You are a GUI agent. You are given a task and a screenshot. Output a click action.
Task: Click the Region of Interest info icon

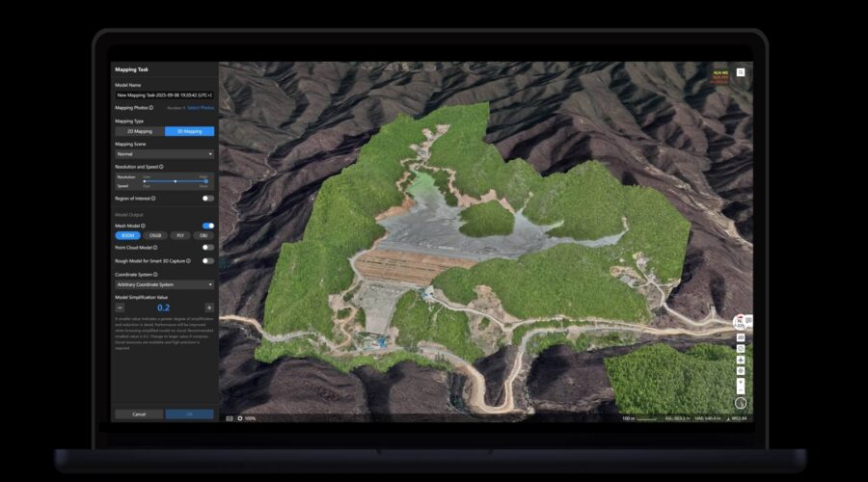tap(153, 198)
